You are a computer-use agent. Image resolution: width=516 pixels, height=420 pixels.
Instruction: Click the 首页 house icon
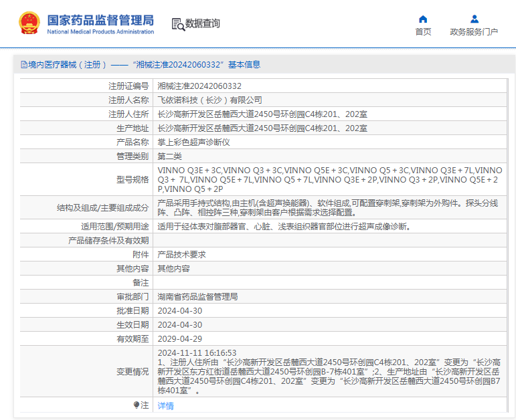(423, 19)
